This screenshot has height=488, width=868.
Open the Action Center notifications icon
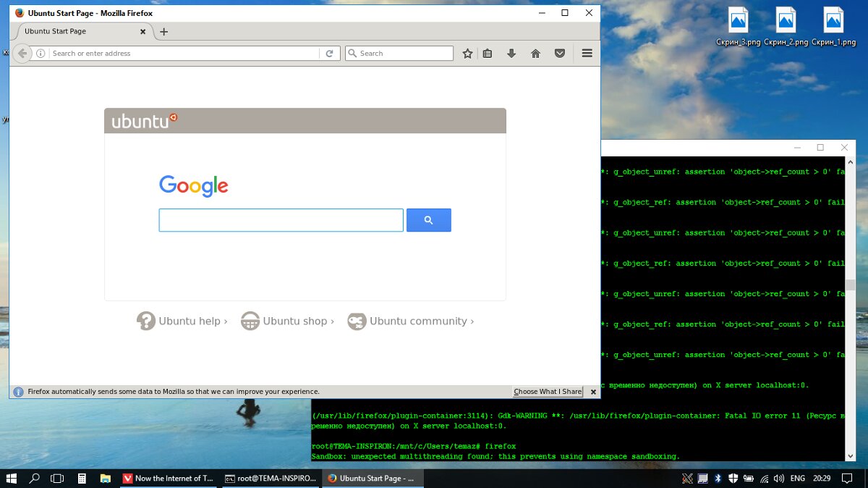tap(848, 479)
